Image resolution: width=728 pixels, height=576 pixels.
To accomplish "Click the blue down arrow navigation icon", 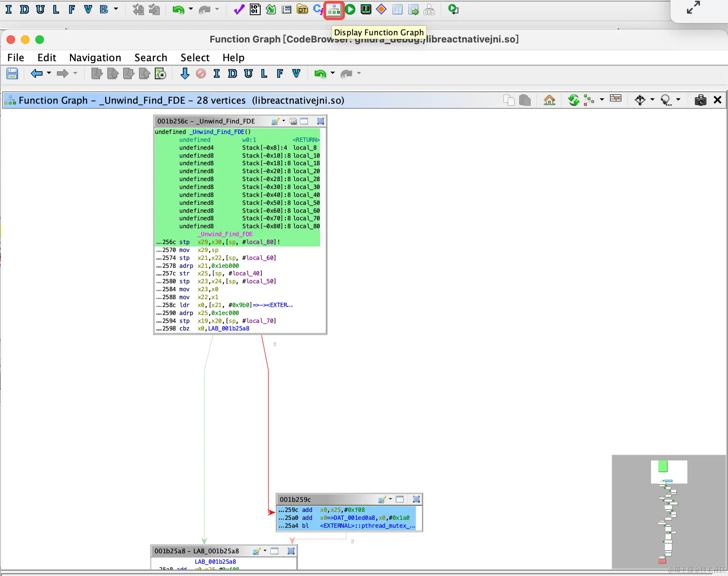I will [185, 74].
